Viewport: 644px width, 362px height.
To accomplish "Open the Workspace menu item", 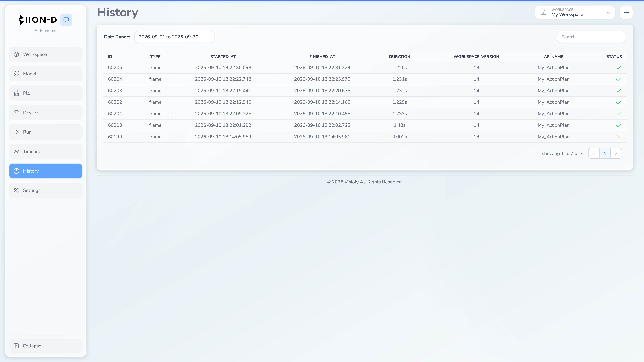I will point(46,54).
